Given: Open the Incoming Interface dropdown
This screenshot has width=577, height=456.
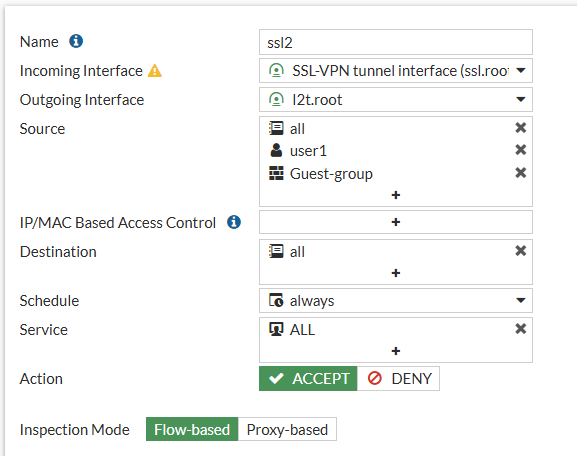Looking at the screenshot, I should click(x=521, y=70).
